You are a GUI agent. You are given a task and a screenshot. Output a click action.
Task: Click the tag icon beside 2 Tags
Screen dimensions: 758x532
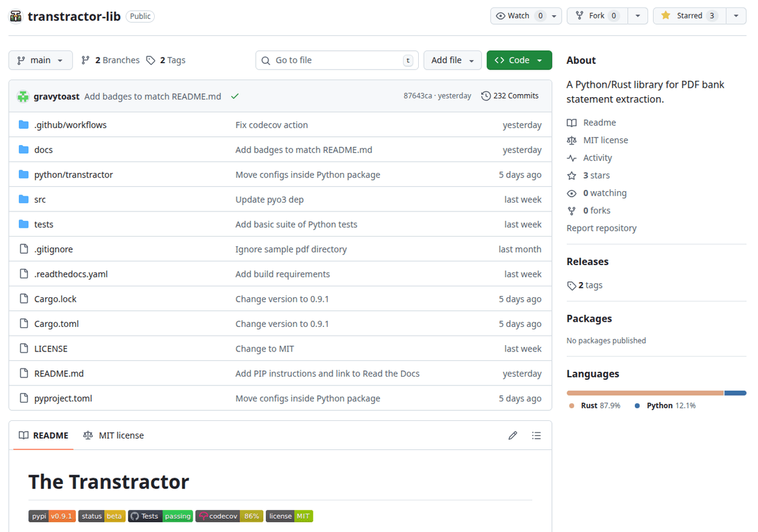(150, 59)
